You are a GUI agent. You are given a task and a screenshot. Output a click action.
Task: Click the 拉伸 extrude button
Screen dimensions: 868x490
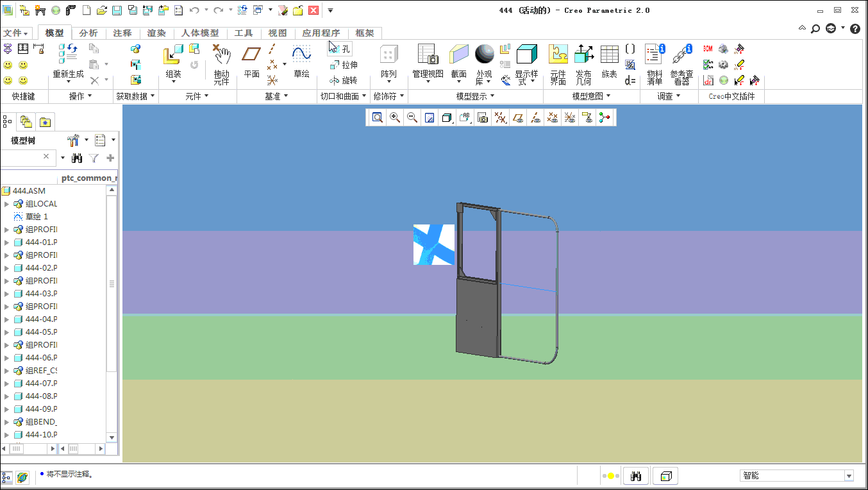(344, 65)
